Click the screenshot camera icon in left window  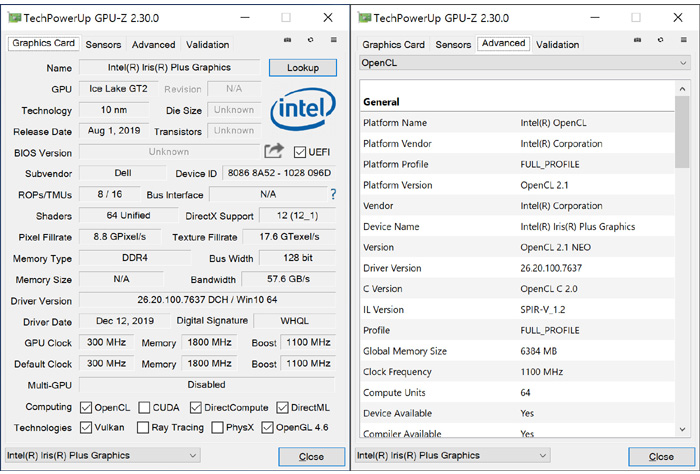click(x=288, y=40)
